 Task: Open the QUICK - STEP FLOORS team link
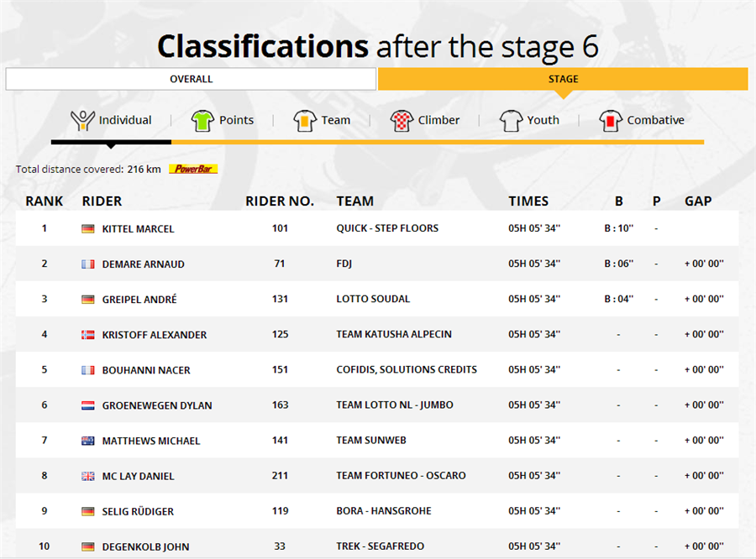[387, 228]
